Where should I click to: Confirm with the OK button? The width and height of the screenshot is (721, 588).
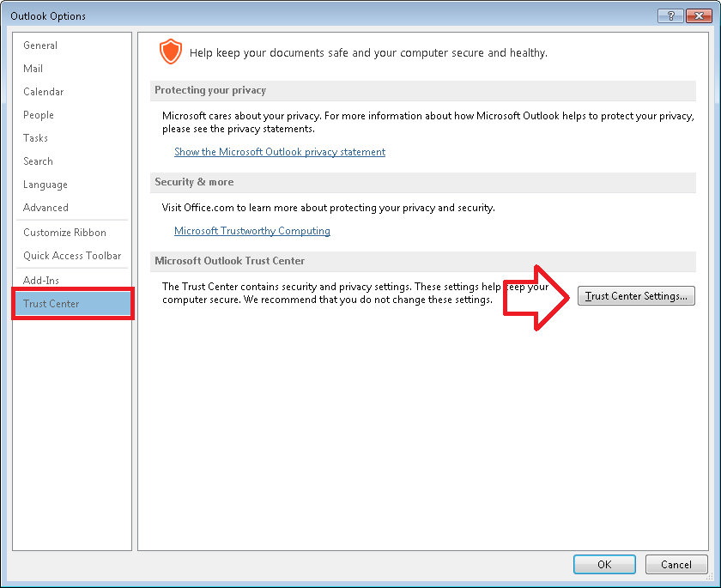point(604,564)
